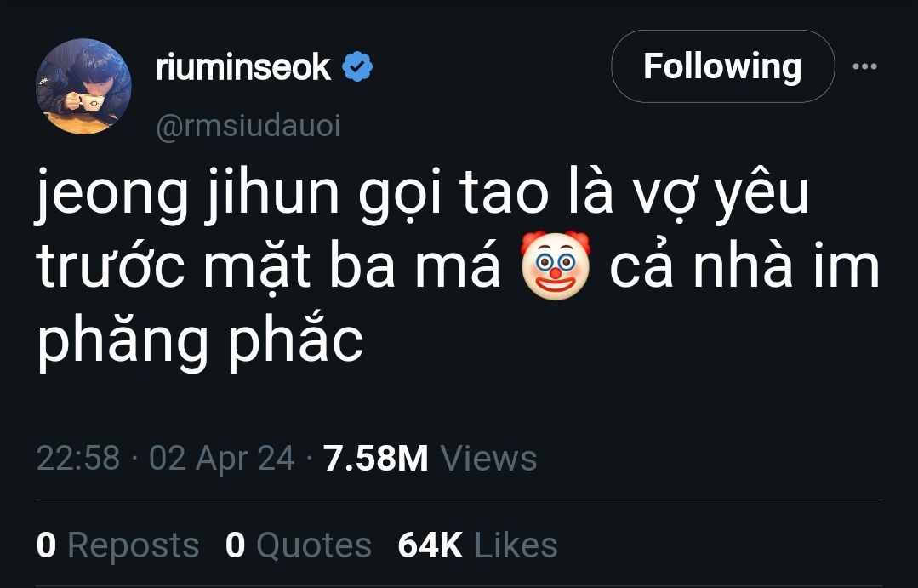The height and width of the screenshot is (588, 918).
Task: Toggle the Following button
Action: point(722,66)
